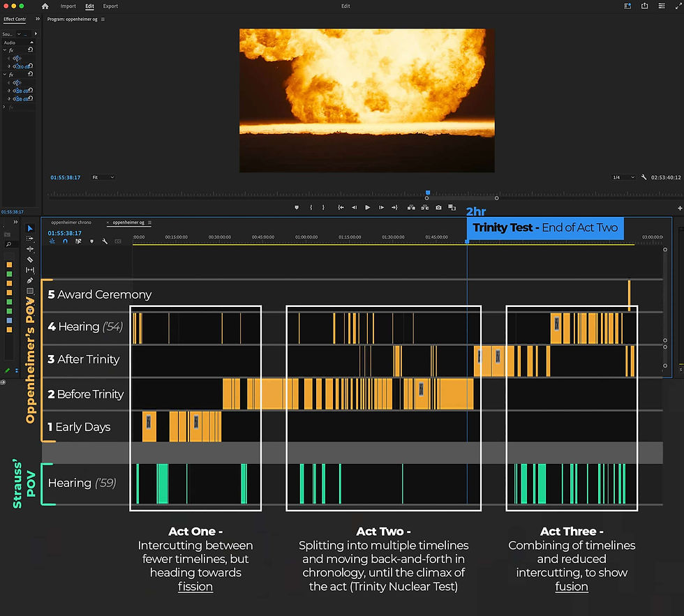The width and height of the screenshot is (684, 616).
Task: Step forward one frame
Action: (381, 207)
